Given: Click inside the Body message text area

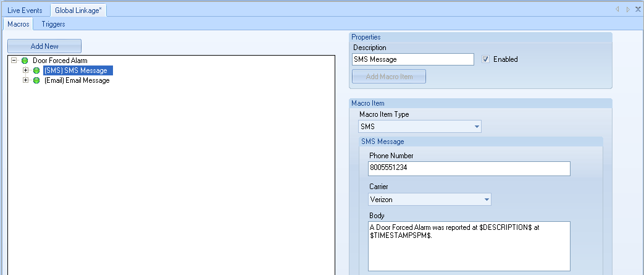Looking at the screenshot, I should pos(469,250).
